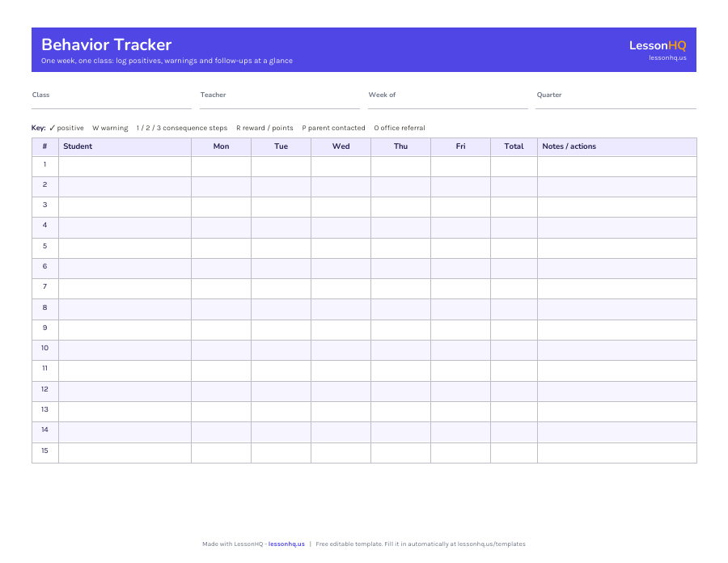
Task: Click the Total cell in row 10
Action: coord(514,350)
